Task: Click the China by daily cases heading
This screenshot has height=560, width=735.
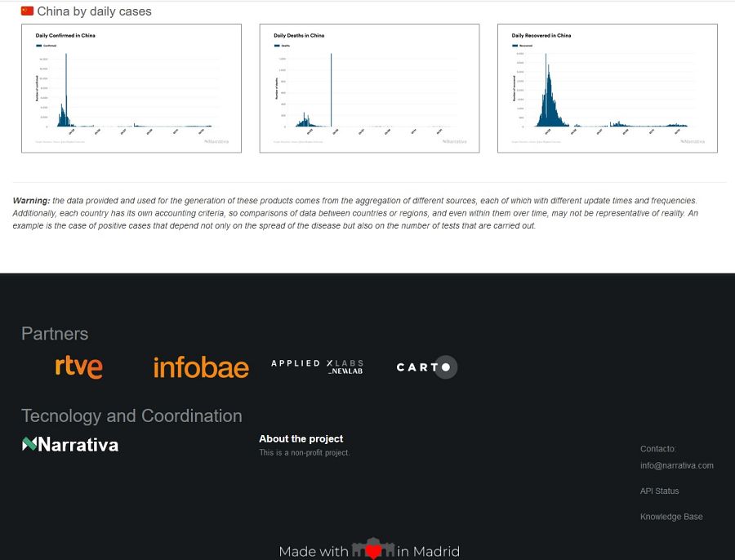Action: point(96,11)
